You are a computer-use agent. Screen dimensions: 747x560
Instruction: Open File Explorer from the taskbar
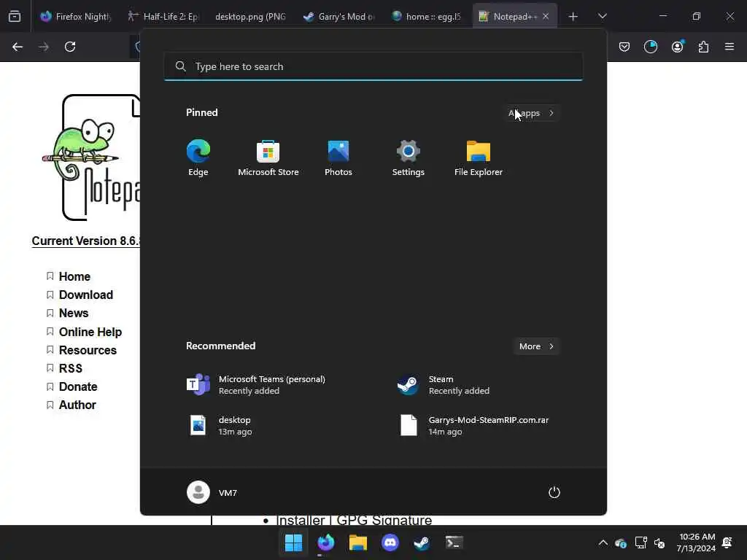(x=357, y=542)
